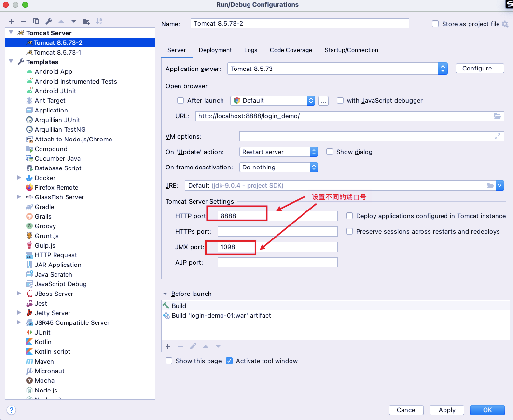Browse for URL using the folder icon
The height and width of the screenshot is (420, 513).
[x=497, y=116]
